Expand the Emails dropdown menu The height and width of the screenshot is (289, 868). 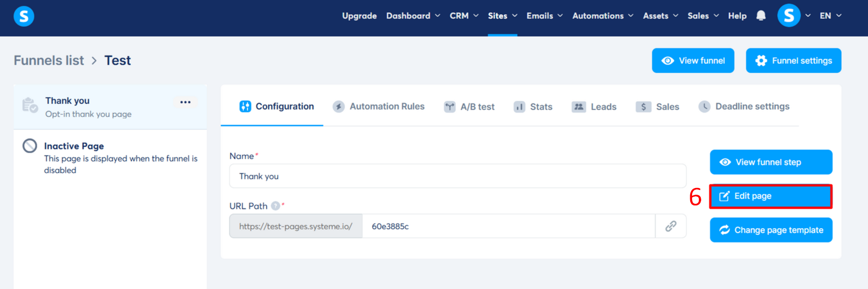(544, 16)
